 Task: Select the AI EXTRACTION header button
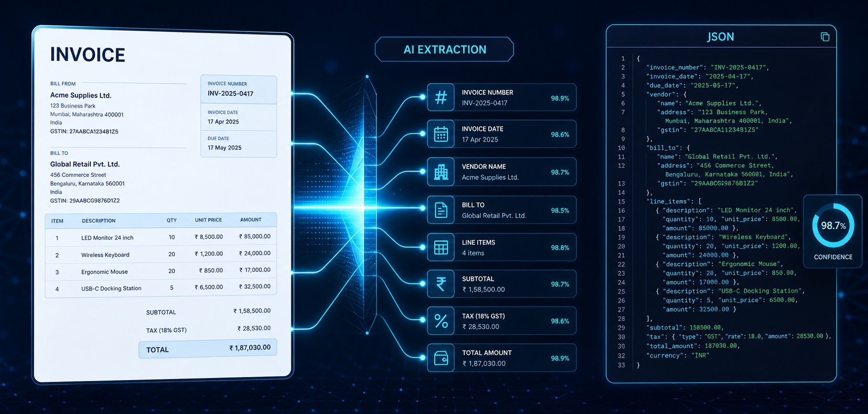click(x=444, y=49)
